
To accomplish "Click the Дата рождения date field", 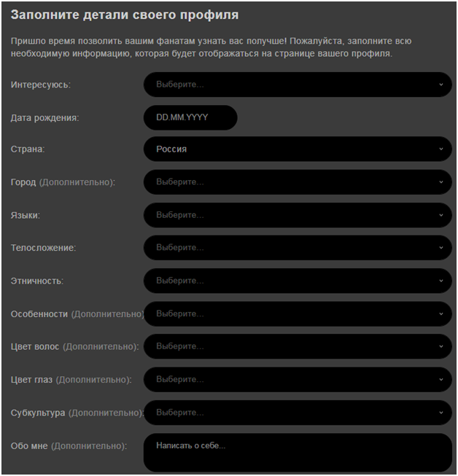I will (190, 117).
